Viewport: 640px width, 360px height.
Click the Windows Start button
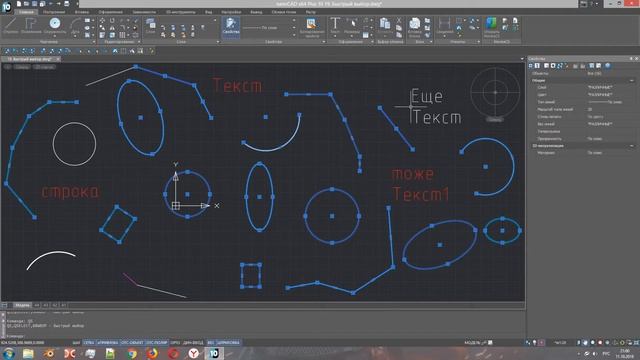[x=8, y=353]
